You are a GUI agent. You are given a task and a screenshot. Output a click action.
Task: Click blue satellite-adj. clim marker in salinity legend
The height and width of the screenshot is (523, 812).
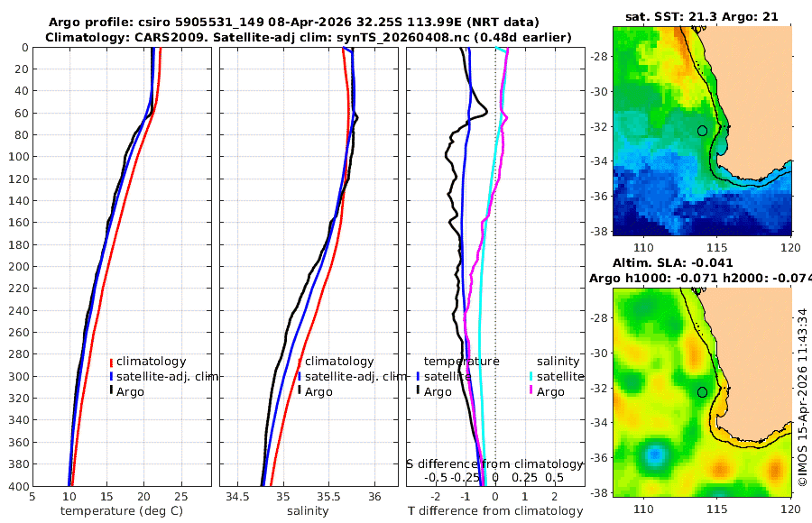click(300, 376)
